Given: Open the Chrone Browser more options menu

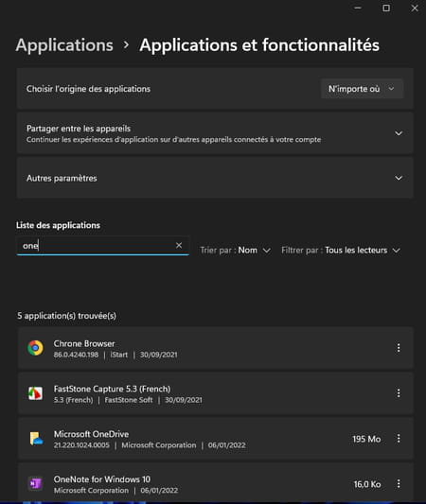Looking at the screenshot, I should (399, 348).
